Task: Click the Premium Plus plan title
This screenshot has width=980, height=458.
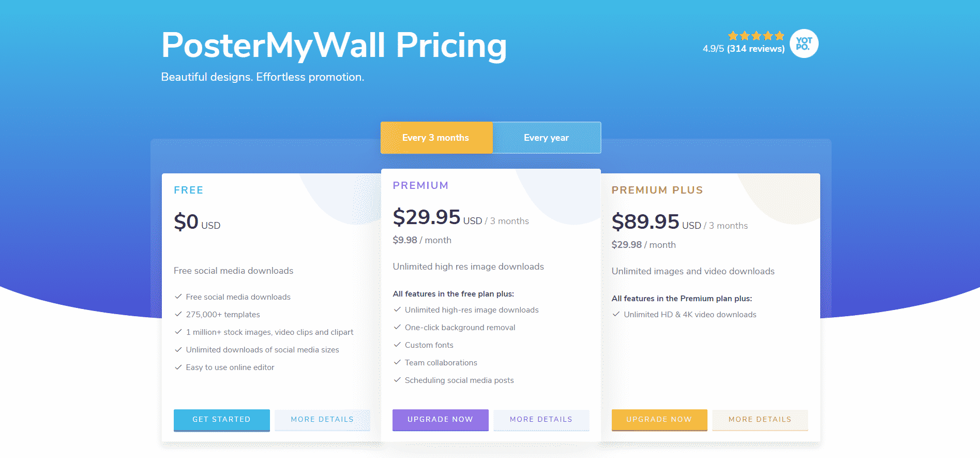Action: pos(657,190)
